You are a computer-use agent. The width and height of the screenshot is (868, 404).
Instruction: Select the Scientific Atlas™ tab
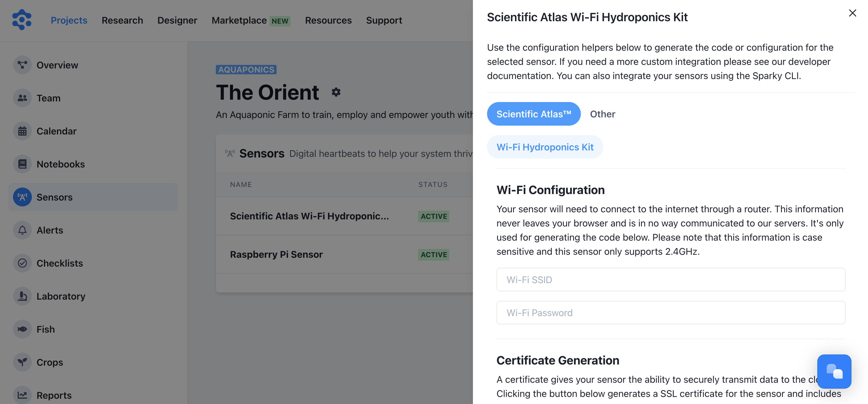coord(533,114)
